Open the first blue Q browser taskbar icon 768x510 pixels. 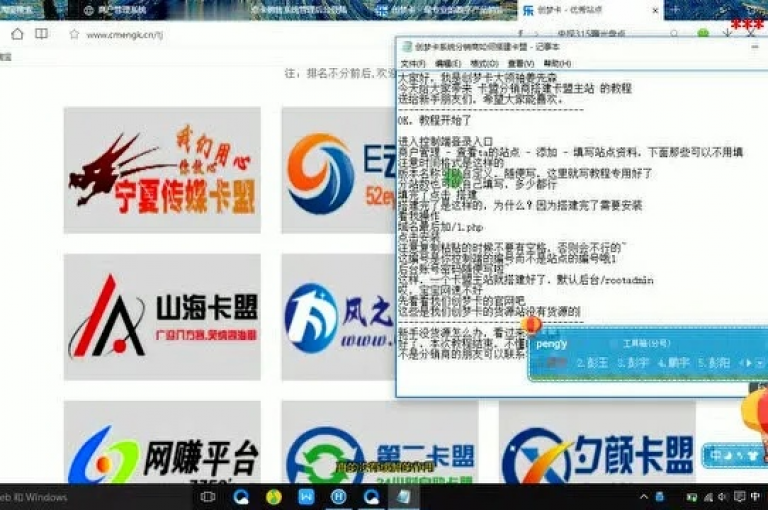(241, 497)
